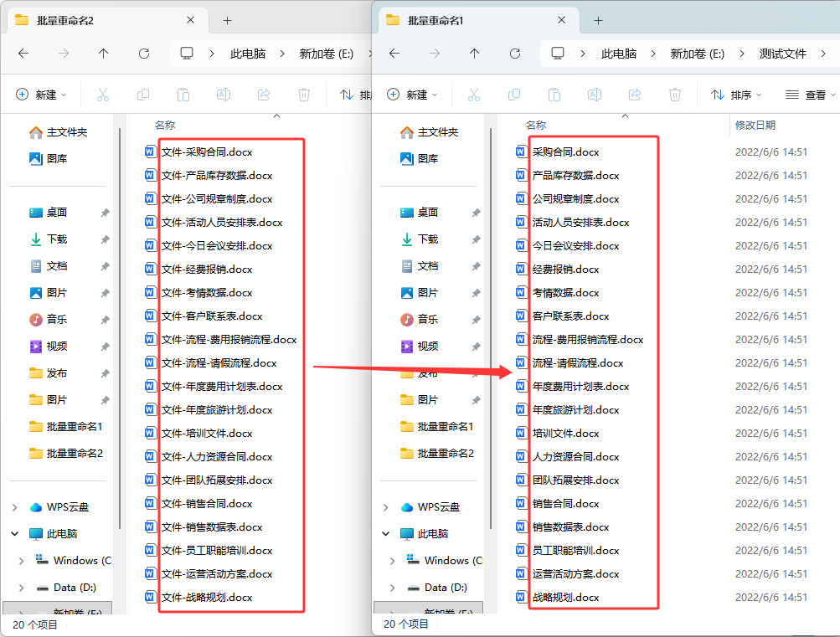840x637 pixels.
Task: Go back in the 批量重命名1 window
Action: point(394,54)
